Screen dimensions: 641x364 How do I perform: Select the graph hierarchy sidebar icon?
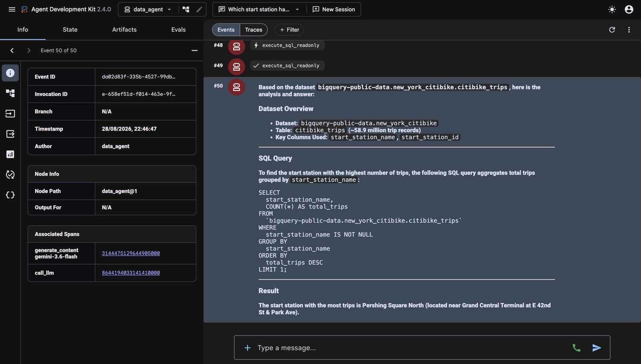click(x=10, y=93)
